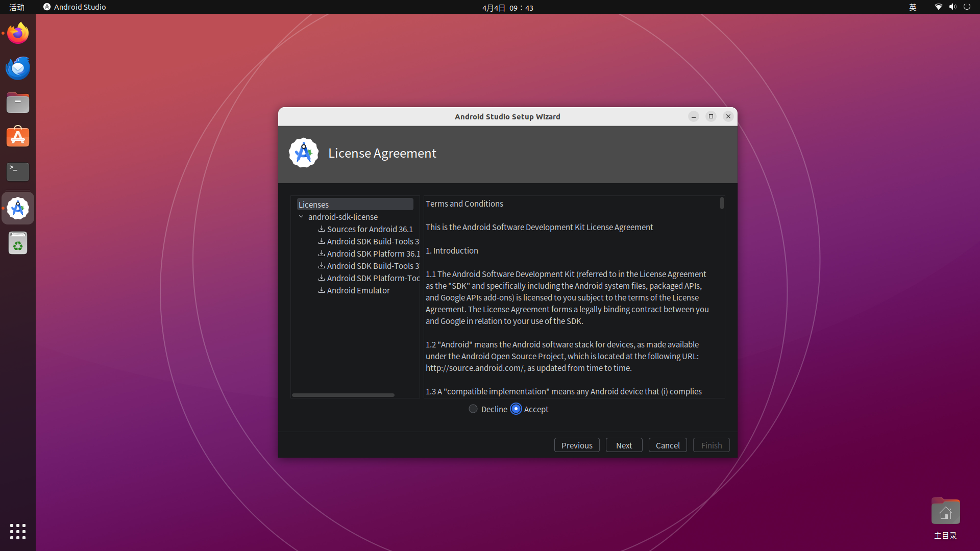
Task: Show applications grid button
Action: 18,531
